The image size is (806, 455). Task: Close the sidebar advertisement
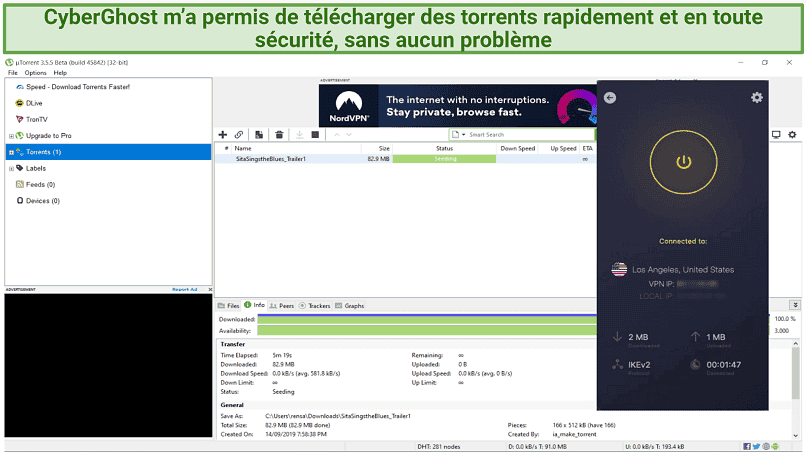(x=210, y=289)
